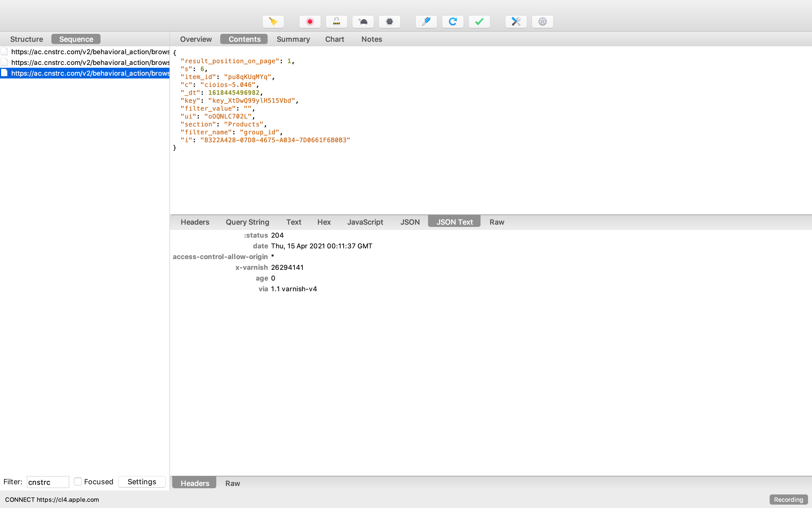Enable throttling via the turtle icon
Screen dimensions: 812x508
click(363, 21)
